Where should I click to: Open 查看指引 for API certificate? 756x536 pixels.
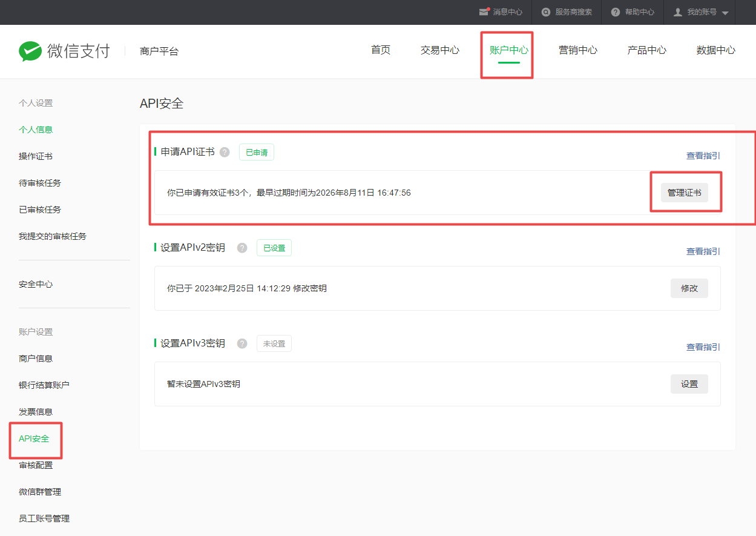pos(703,156)
